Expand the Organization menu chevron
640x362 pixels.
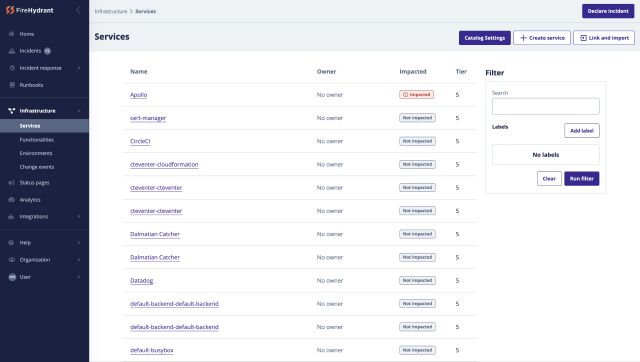point(79,260)
